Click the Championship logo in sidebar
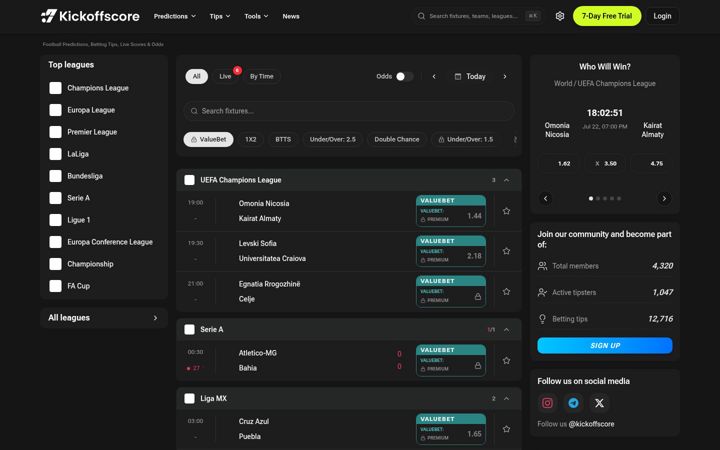Image resolution: width=720 pixels, height=450 pixels. pos(56,264)
